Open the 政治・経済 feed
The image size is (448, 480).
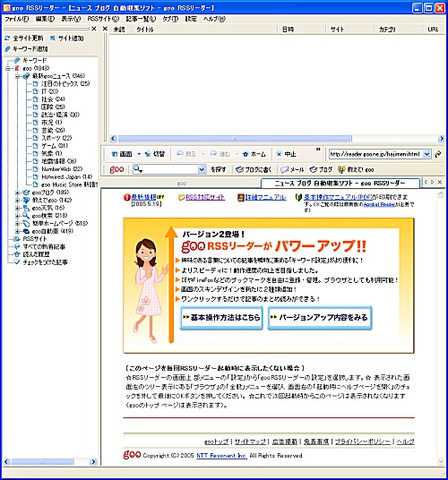(x=60, y=115)
